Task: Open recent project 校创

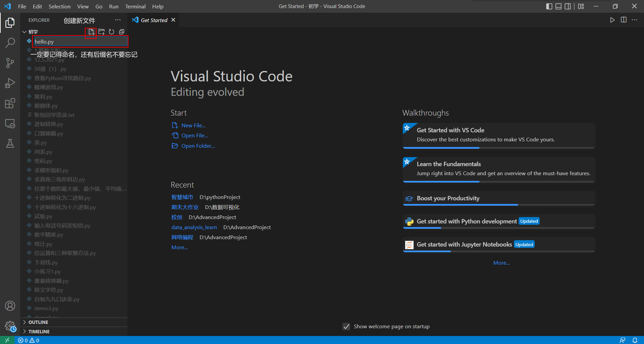Action: pos(177,217)
